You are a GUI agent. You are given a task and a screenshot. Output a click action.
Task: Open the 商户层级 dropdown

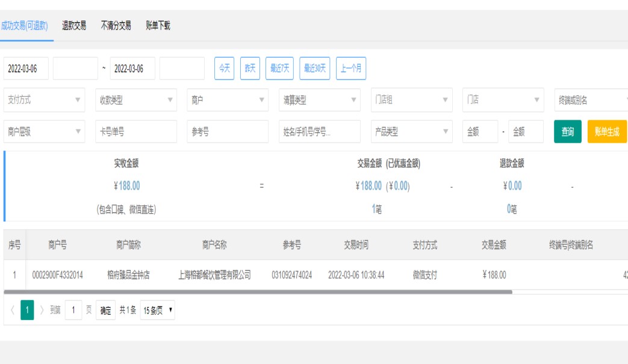(44, 132)
